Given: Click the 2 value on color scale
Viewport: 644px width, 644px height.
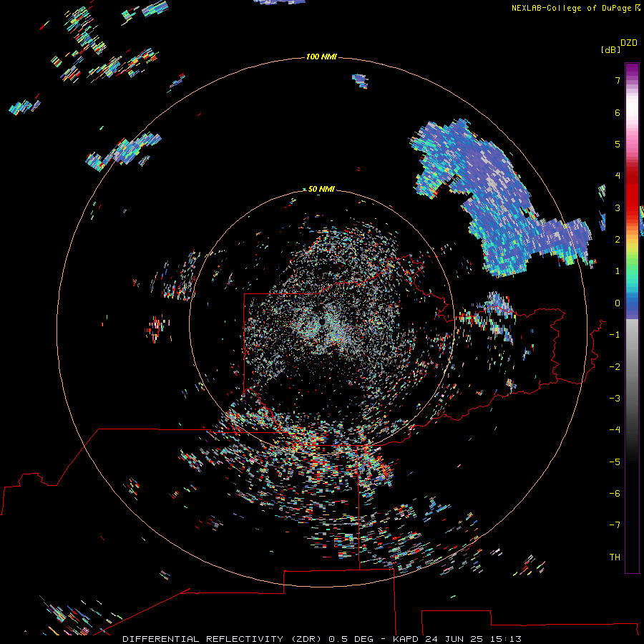Looking at the screenshot, I should pos(618,240).
